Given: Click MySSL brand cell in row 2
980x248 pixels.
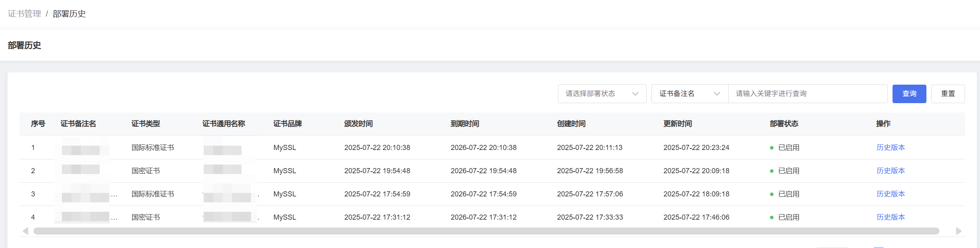Looking at the screenshot, I should (x=285, y=171).
